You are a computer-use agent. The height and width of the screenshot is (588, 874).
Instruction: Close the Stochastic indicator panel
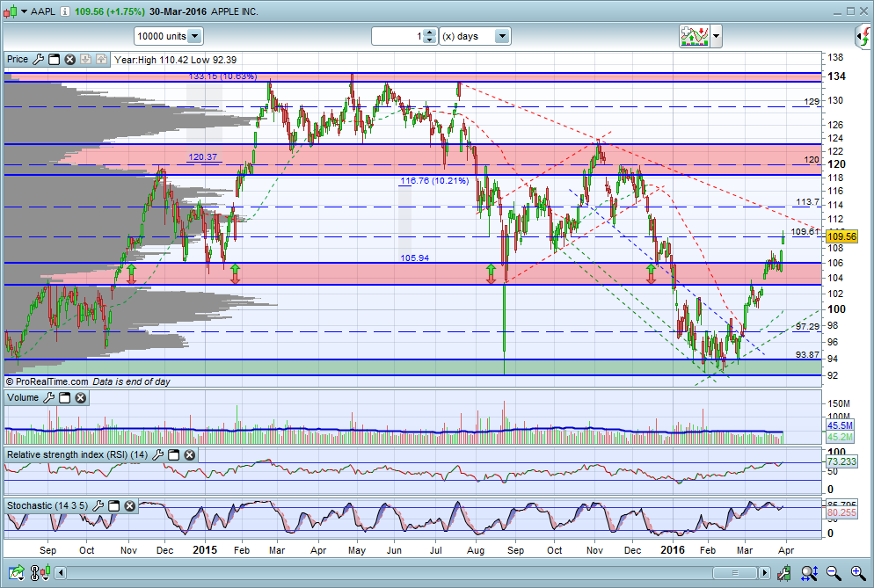tap(129, 505)
